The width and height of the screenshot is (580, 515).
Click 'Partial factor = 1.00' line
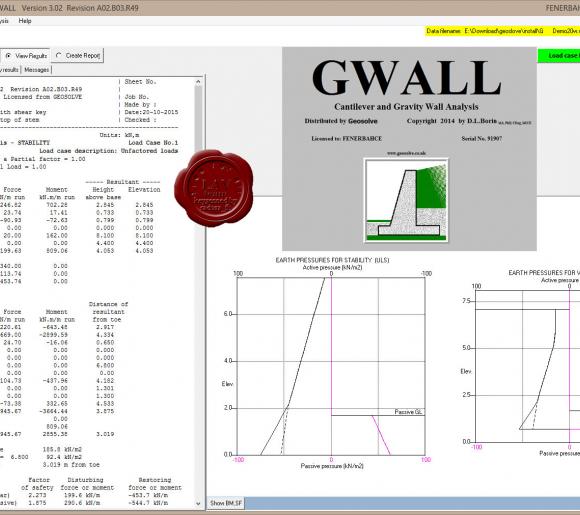click(x=48, y=159)
